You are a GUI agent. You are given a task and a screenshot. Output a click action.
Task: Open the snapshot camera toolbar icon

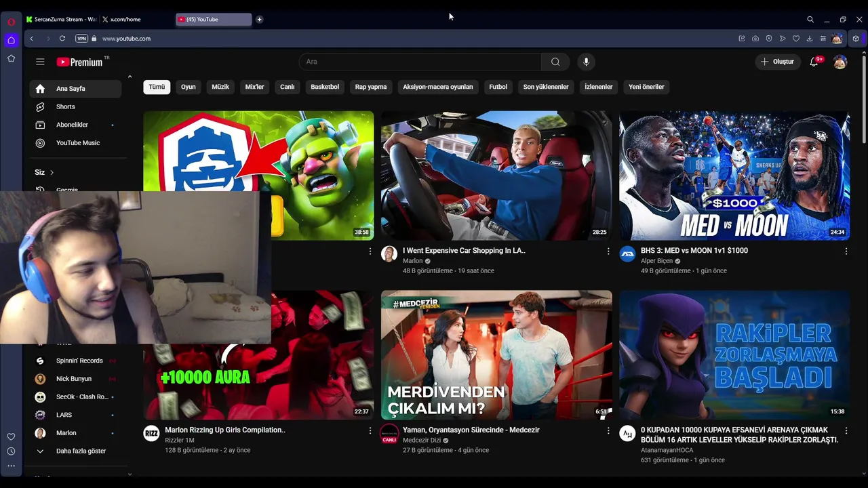pos(755,39)
